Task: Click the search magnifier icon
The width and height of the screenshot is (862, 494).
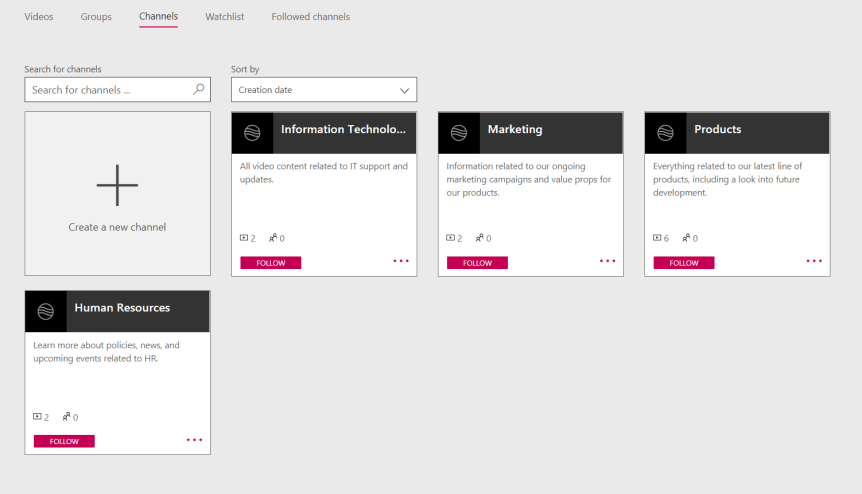Action: point(198,90)
